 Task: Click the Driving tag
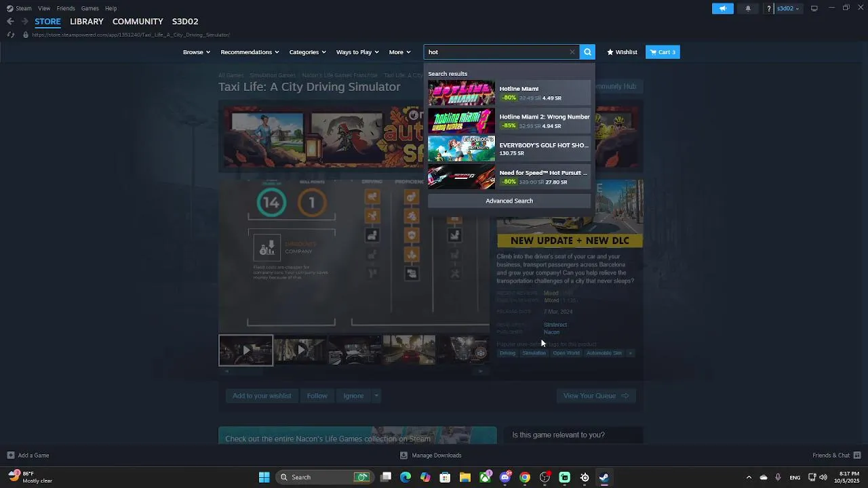[507, 353]
